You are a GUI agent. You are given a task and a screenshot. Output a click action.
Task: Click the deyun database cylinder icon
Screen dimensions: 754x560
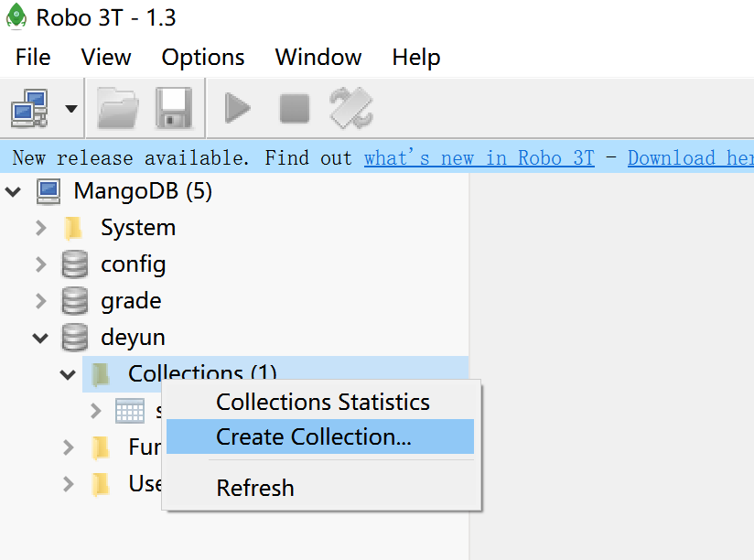click(x=75, y=338)
